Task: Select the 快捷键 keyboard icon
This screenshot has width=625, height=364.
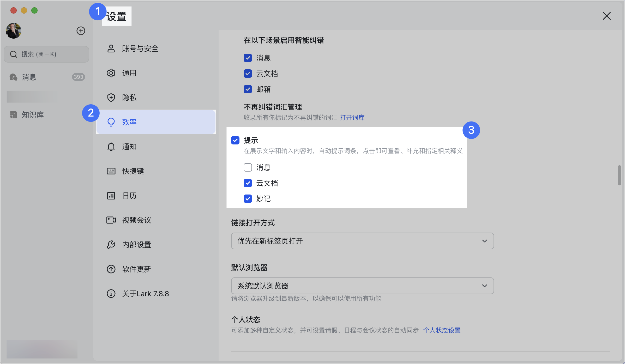Action: (111, 171)
